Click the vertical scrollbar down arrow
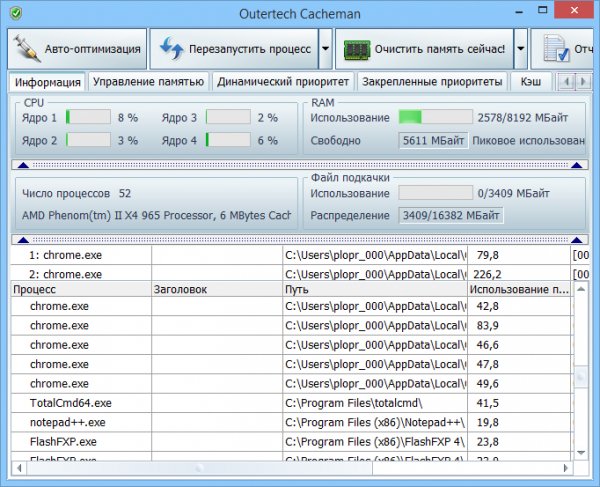600x487 pixels. [x=581, y=453]
